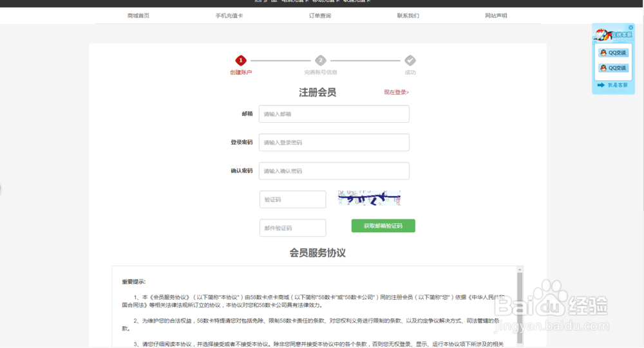Open the 订单查询 navigation item
644x348 pixels.
[320, 15]
